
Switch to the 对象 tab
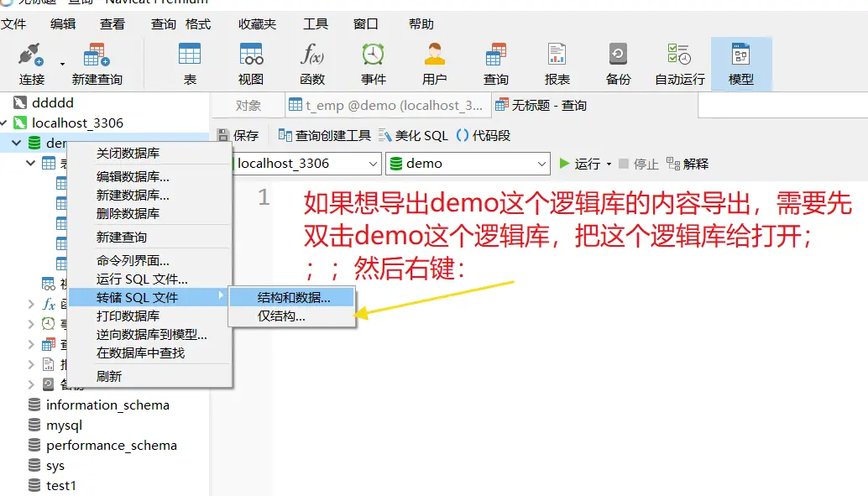pos(248,105)
